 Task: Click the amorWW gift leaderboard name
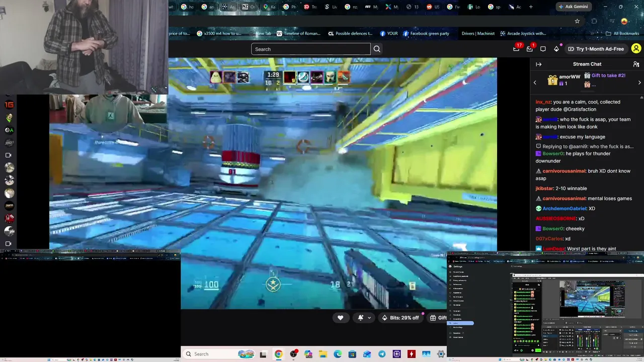click(x=570, y=77)
